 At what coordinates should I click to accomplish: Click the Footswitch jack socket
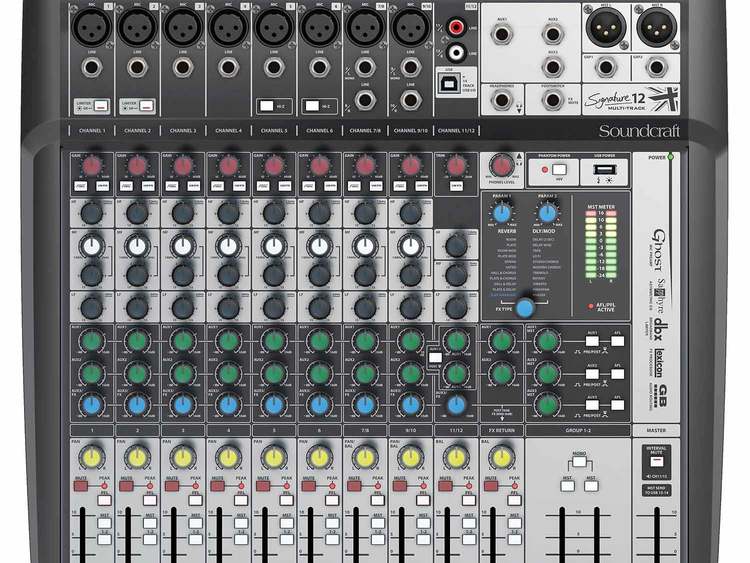pyautogui.click(x=552, y=100)
